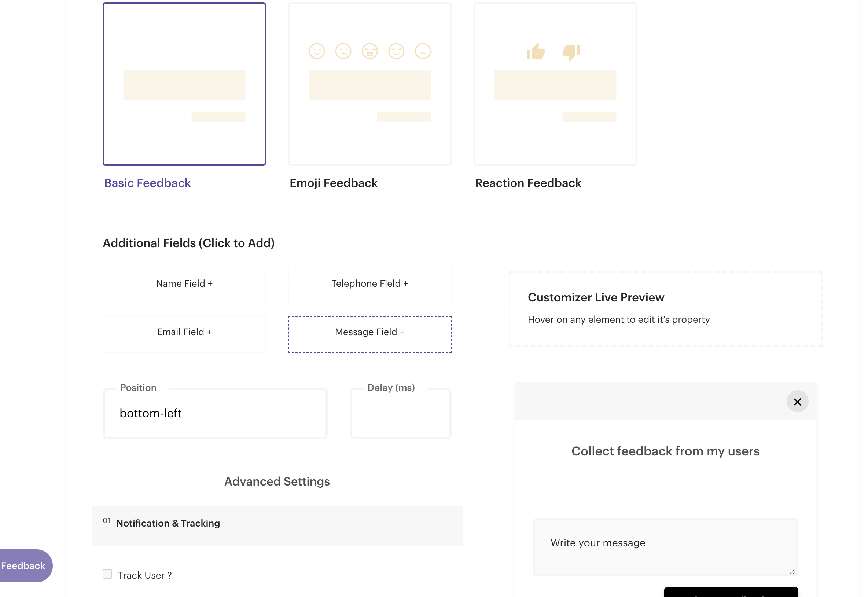The height and width of the screenshot is (597, 868).
Task: Click the winking smile emoji icon
Action: click(x=396, y=51)
